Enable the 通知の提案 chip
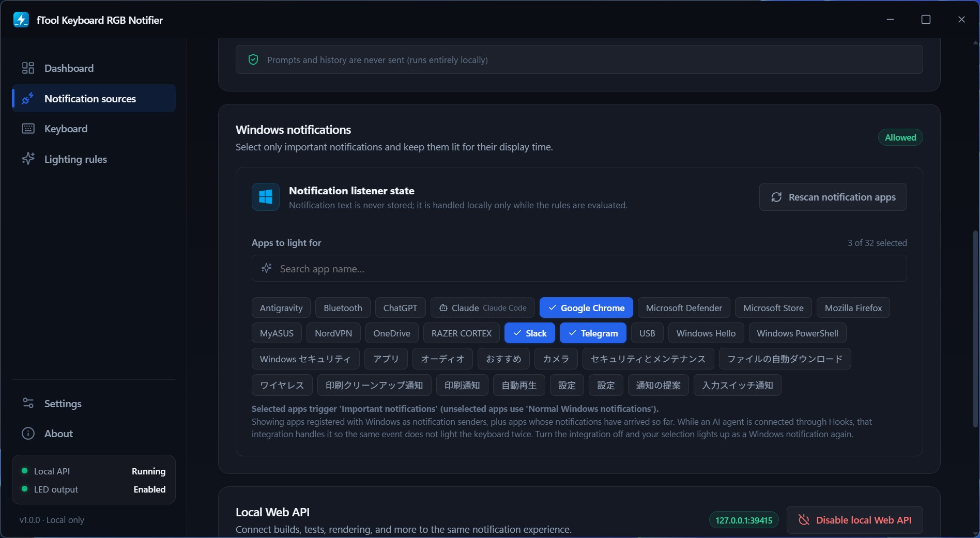980x538 pixels. [x=659, y=385]
